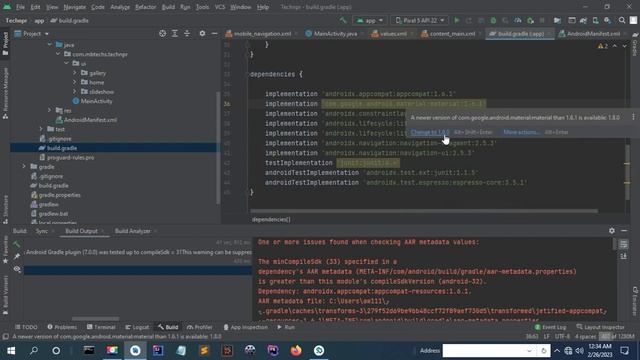
Task: Click More actions link in tooltip
Action: [521, 132]
